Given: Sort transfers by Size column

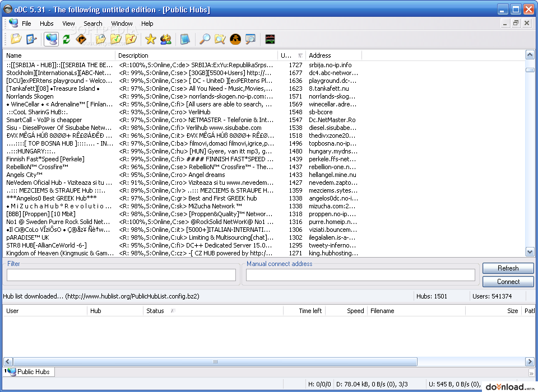Looking at the screenshot, I should point(493,311).
